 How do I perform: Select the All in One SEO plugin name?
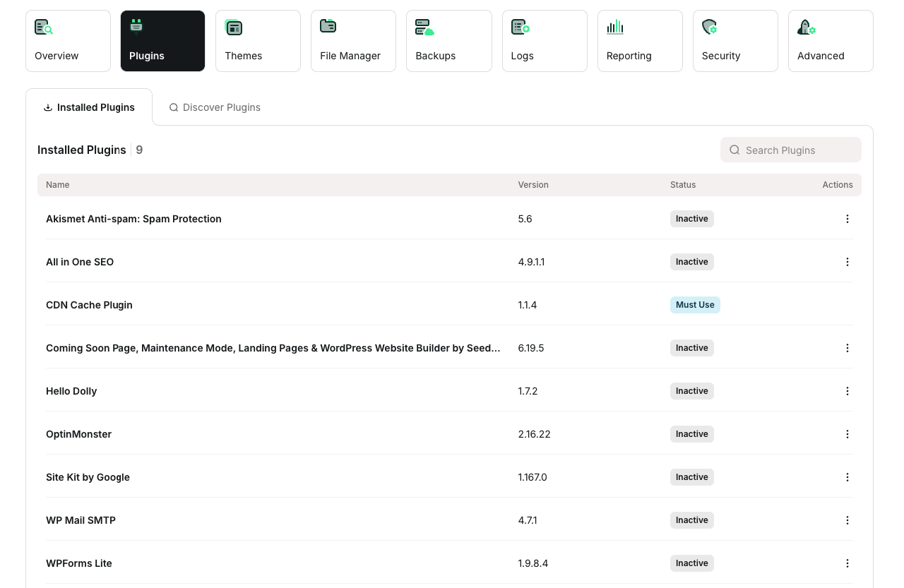coord(80,262)
